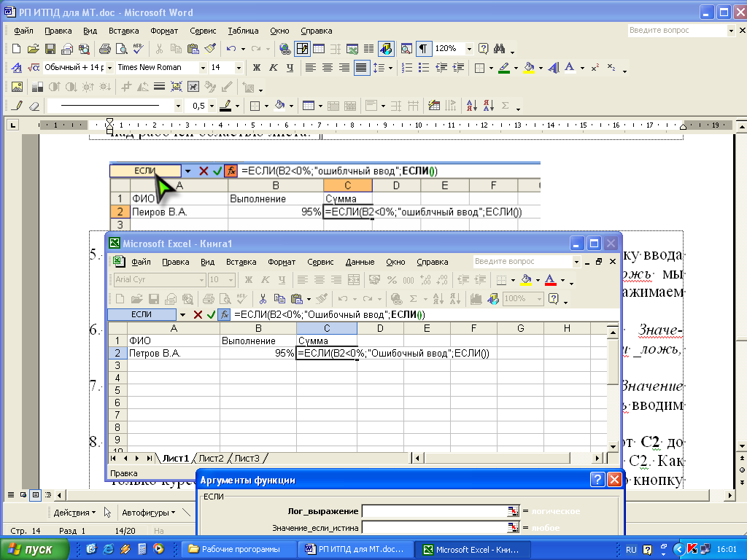747x560 pixels.
Task: Click Undo arrow in Word toolbar
Action: 231,49
